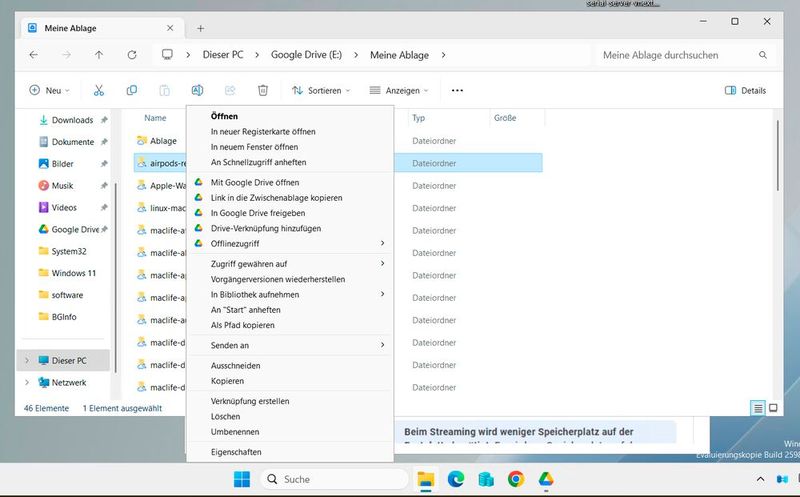Image resolution: width=800 pixels, height=497 pixels.
Task: Click the taskbar icon between Edge and Chrome
Action: pyautogui.click(x=486, y=479)
